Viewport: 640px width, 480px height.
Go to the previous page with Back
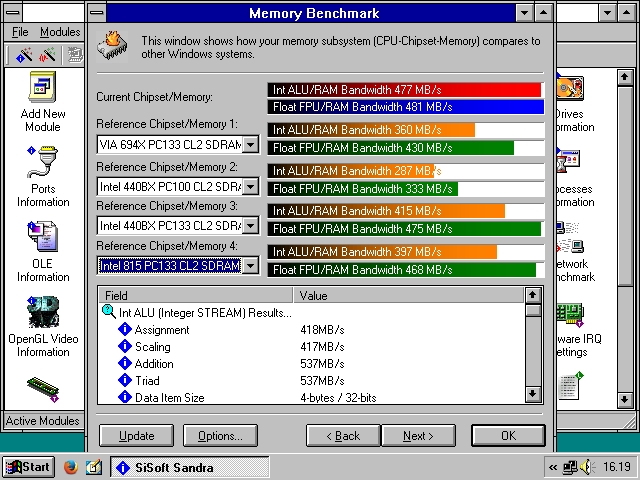click(x=343, y=436)
